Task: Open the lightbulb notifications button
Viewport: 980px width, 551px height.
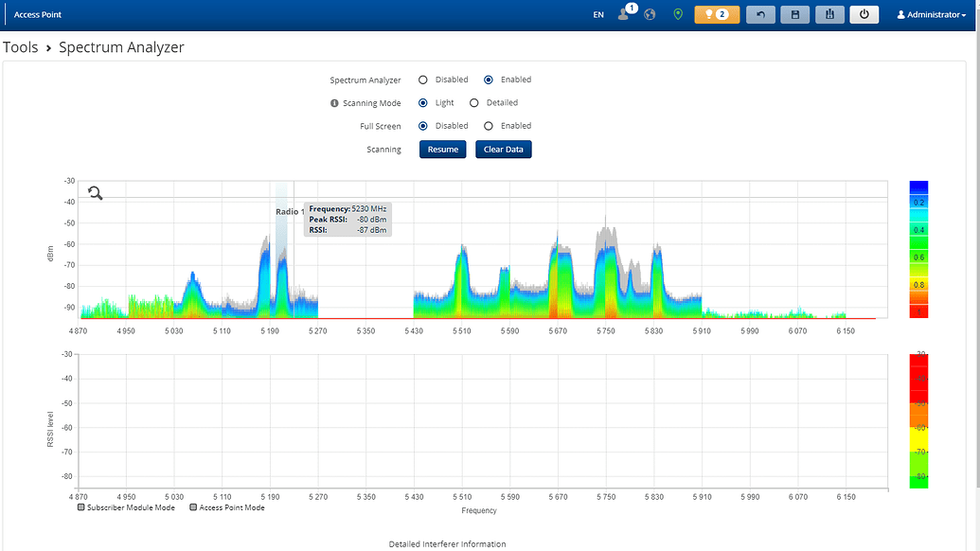Action: pyautogui.click(x=716, y=15)
